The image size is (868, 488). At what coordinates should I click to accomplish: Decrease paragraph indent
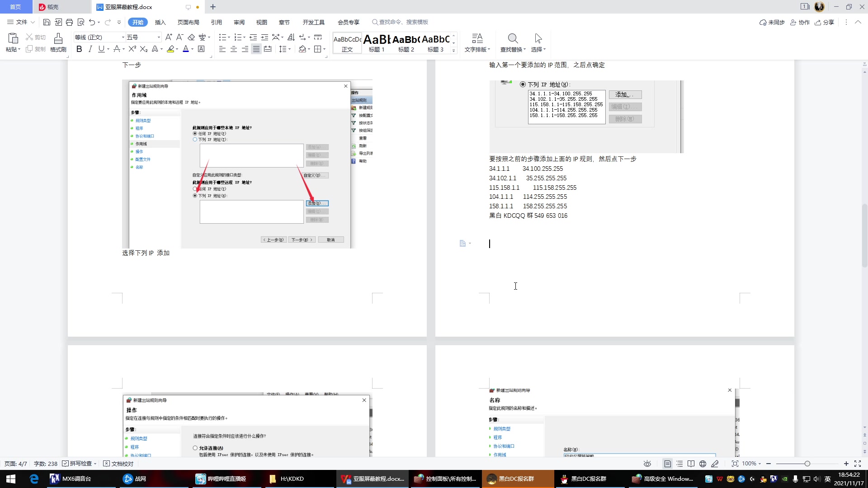(253, 37)
